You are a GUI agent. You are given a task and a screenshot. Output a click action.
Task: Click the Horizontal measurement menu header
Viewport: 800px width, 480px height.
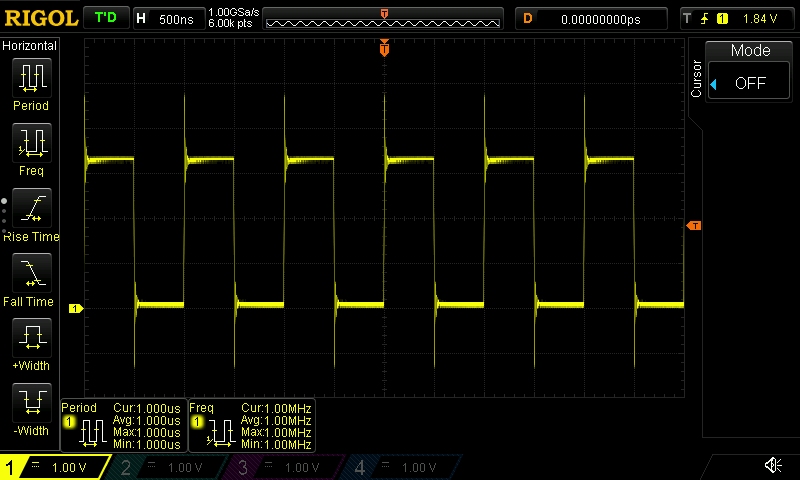click(30, 45)
